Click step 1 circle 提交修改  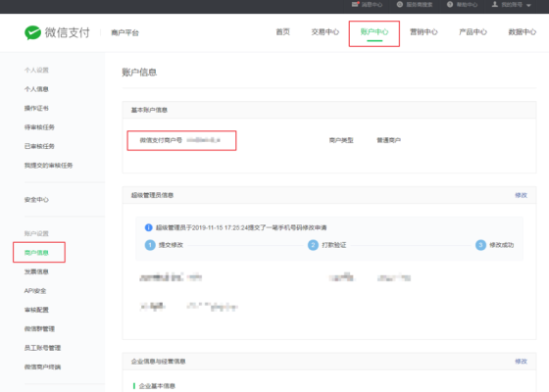coord(150,245)
